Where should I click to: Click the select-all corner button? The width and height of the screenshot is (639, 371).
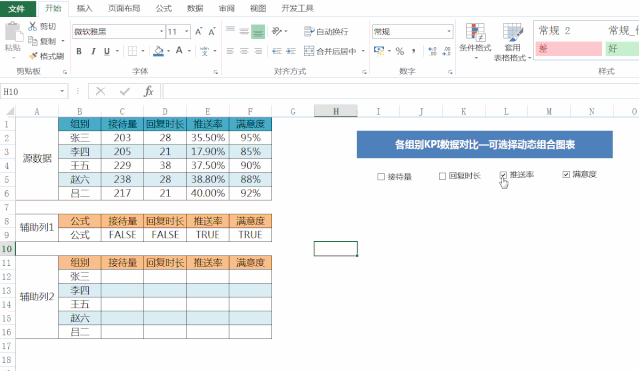click(9, 111)
